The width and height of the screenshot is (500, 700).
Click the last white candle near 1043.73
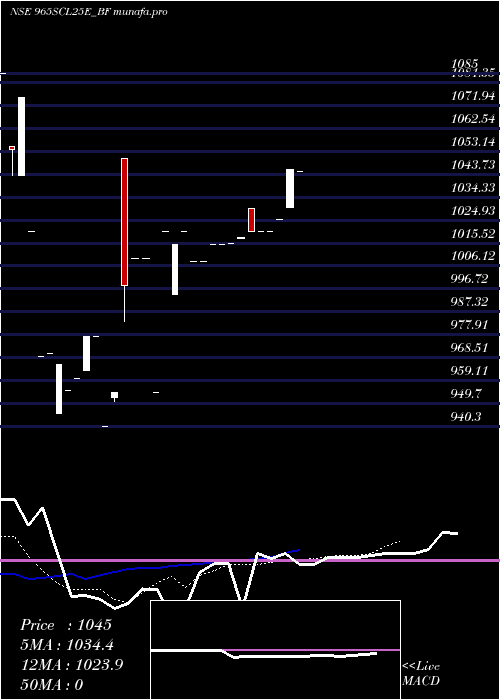290,188
